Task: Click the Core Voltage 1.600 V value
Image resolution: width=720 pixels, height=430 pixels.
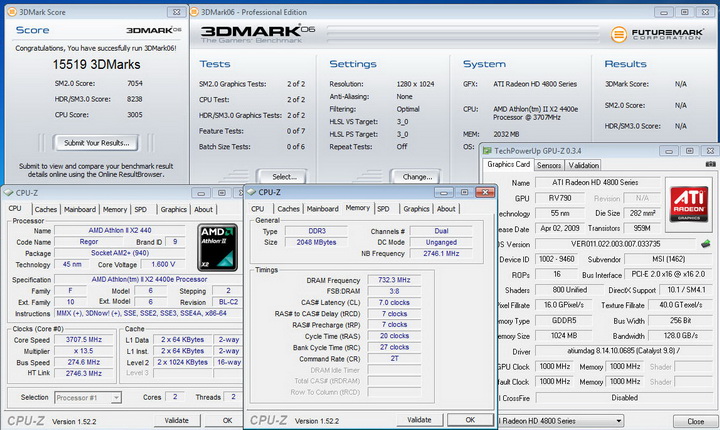Action: [x=163, y=265]
